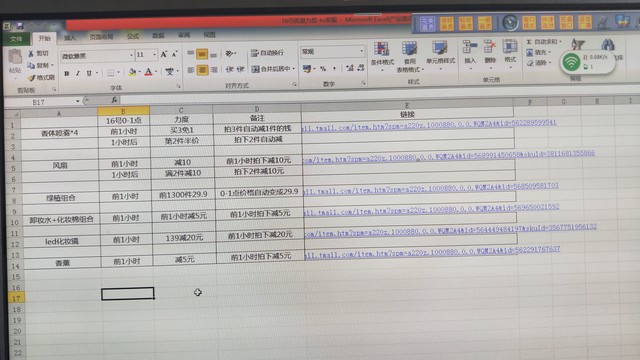Image resolution: width=640 pixels, height=360 pixels.
Task: Expand the number format combo box
Action: click(x=361, y=51)
